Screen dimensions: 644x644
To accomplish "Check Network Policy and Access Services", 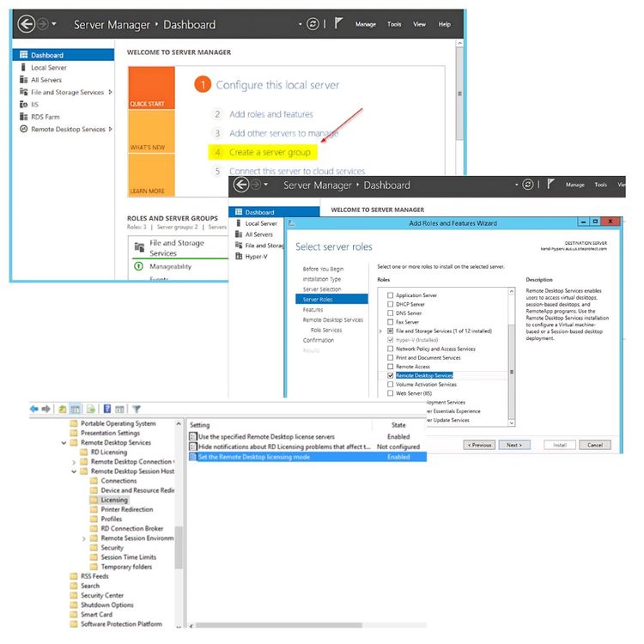I will pyautogui.click(x=391, y=349).
